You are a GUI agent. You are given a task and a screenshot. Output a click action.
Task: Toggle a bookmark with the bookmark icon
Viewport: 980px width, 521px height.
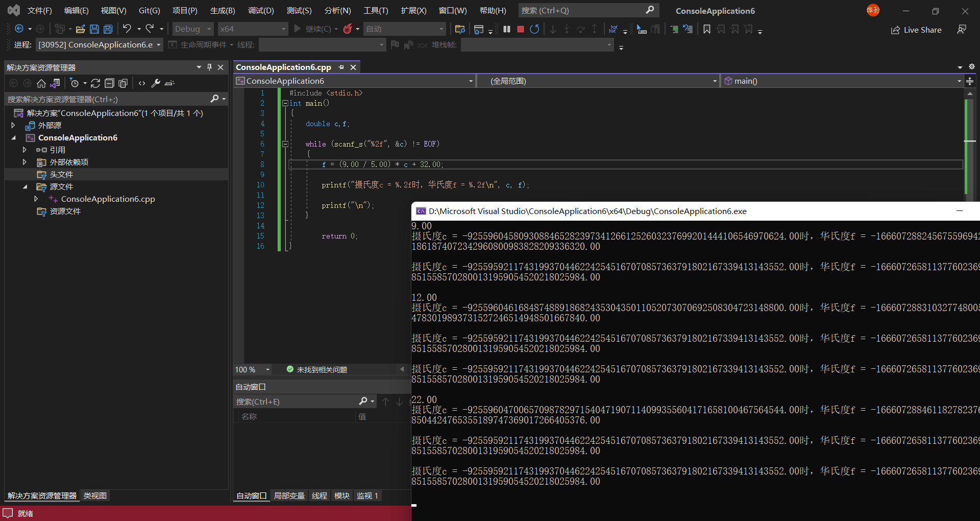coord(707,29)
